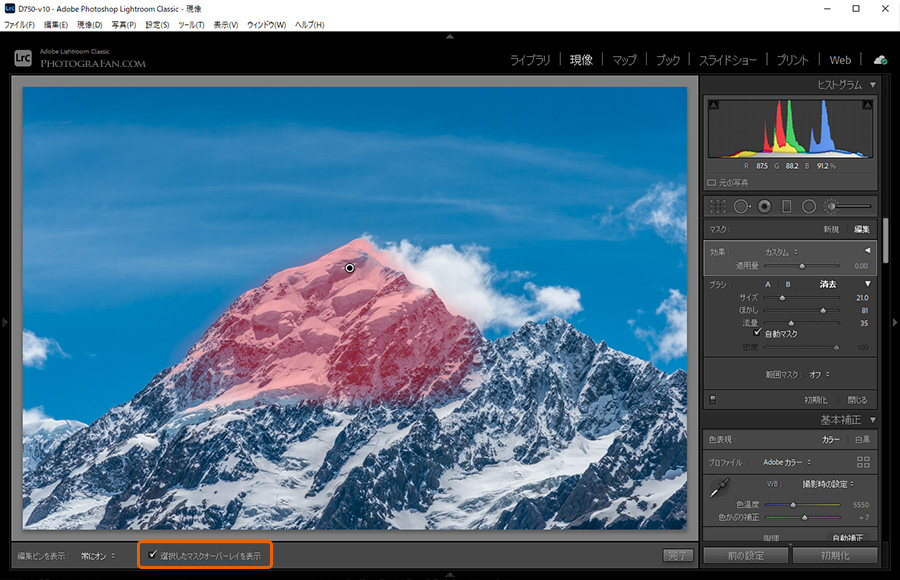Hide the top module picker panel
Screen dimensions: 900x580
coord(450,36)
